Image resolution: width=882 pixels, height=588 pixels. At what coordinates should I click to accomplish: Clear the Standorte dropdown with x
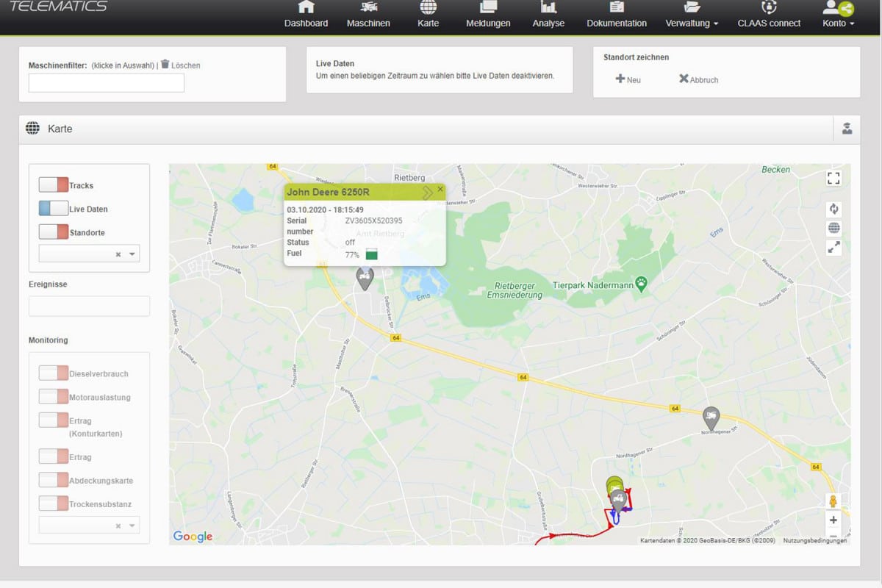(x=118, y=254)
